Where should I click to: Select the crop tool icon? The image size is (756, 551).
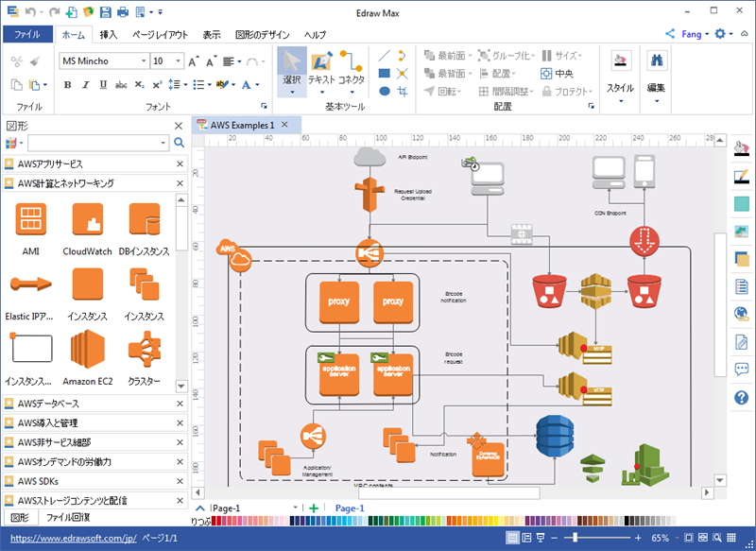pyautogui.click(x=403, y=92)
